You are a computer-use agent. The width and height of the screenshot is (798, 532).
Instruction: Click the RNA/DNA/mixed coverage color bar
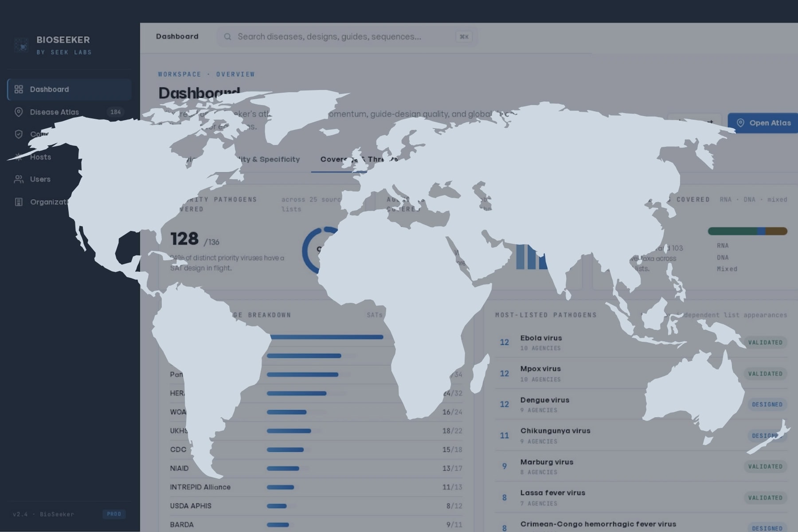[x=747, y=231]
